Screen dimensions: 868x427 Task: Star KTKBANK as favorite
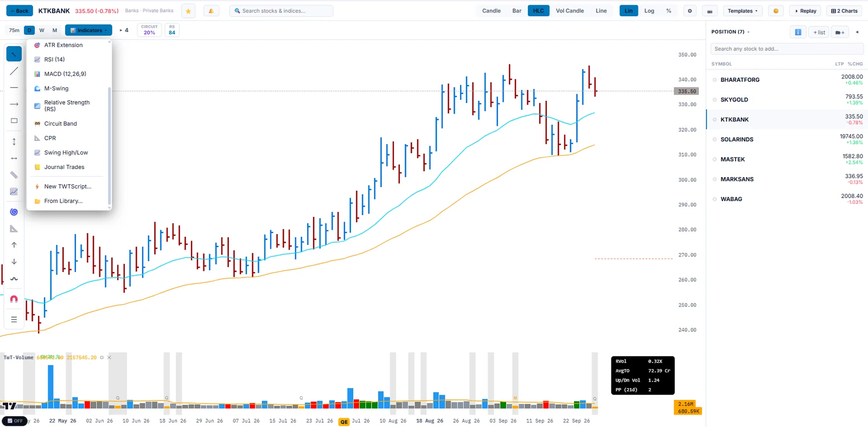click(x=188, y=11)
